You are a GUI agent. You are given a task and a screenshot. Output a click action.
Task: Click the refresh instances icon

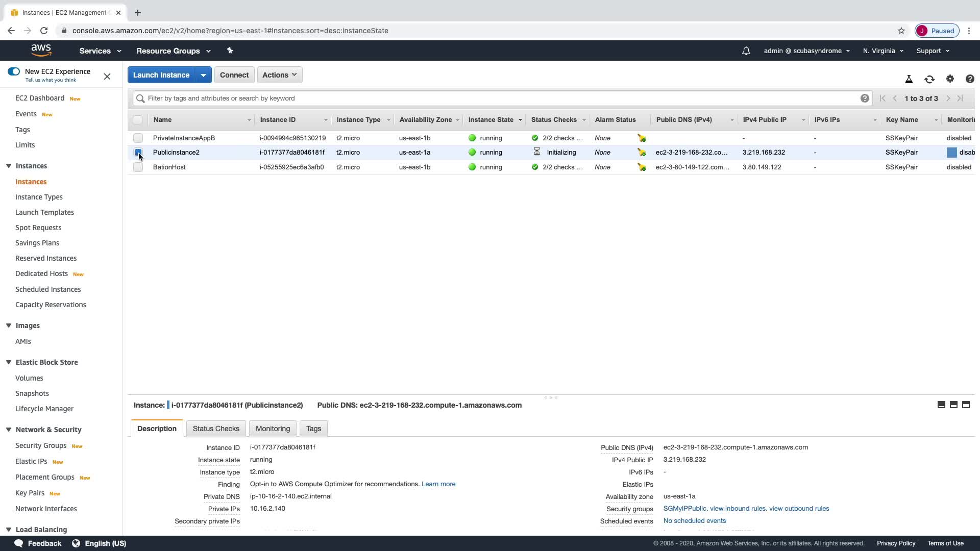tap(929, 79)
